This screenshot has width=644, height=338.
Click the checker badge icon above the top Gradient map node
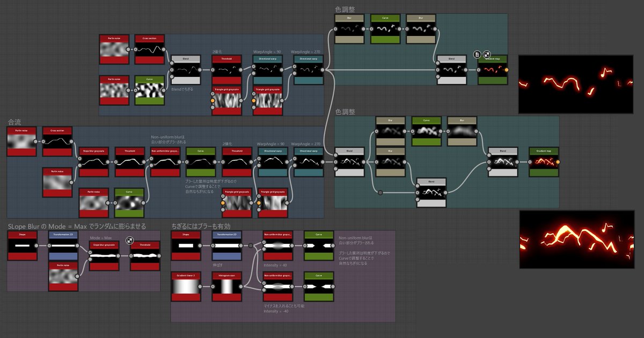tap(487, 54)
